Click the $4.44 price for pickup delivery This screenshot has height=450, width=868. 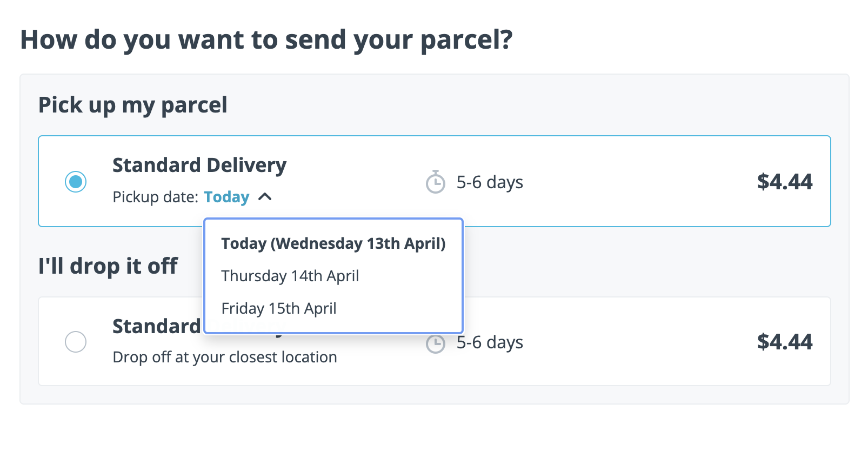click(x=785, y=182)
